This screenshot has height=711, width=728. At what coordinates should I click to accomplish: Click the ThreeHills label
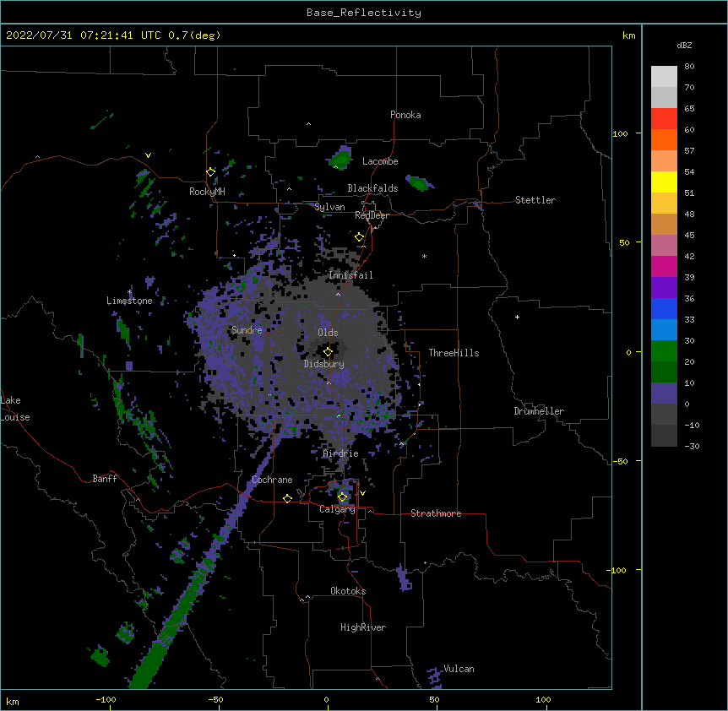point(454,353)
